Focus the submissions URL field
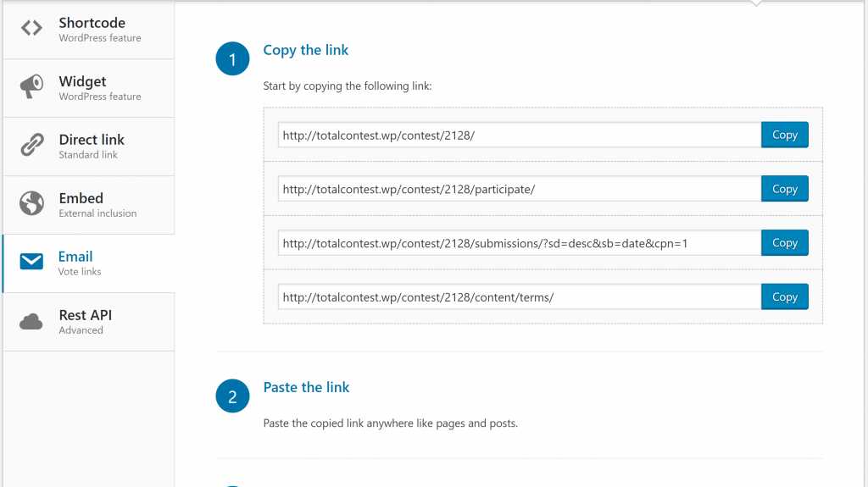The image size is (868, 487). click(x=520, y=243)
